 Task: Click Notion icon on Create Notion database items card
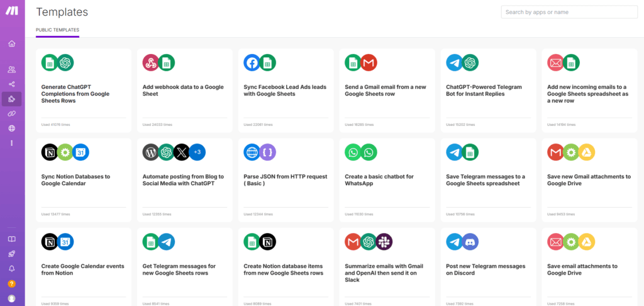pyautogui.click(x=267, y=242)
